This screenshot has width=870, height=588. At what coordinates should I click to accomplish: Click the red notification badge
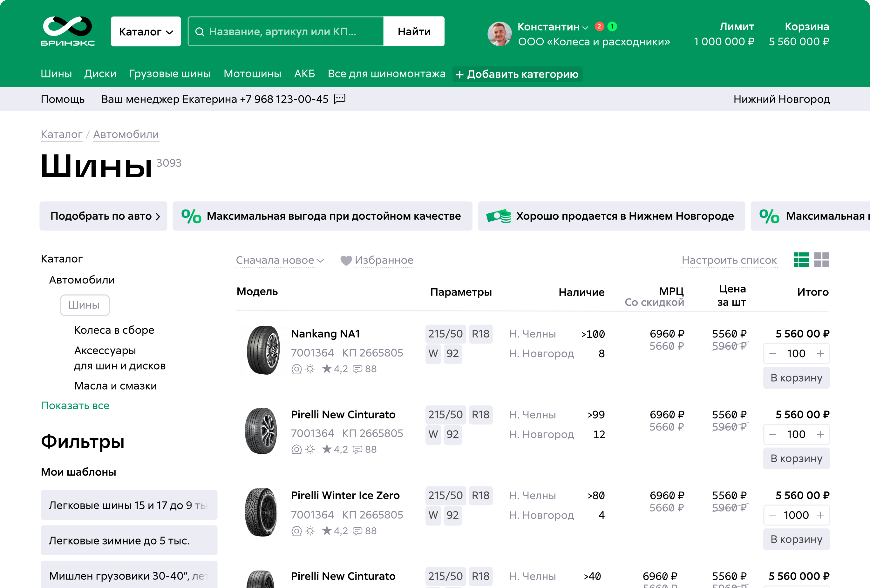coord(599,27)
